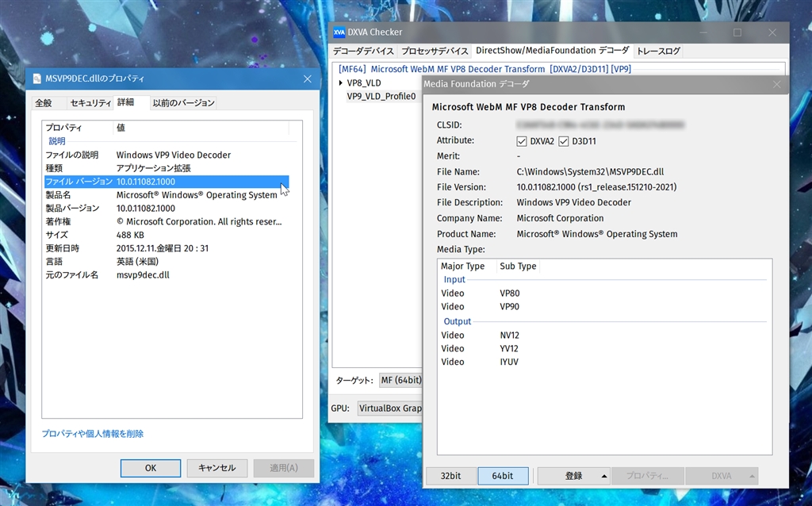Select the Input Video VP80 row
The image size is (812, 506).
603,293
